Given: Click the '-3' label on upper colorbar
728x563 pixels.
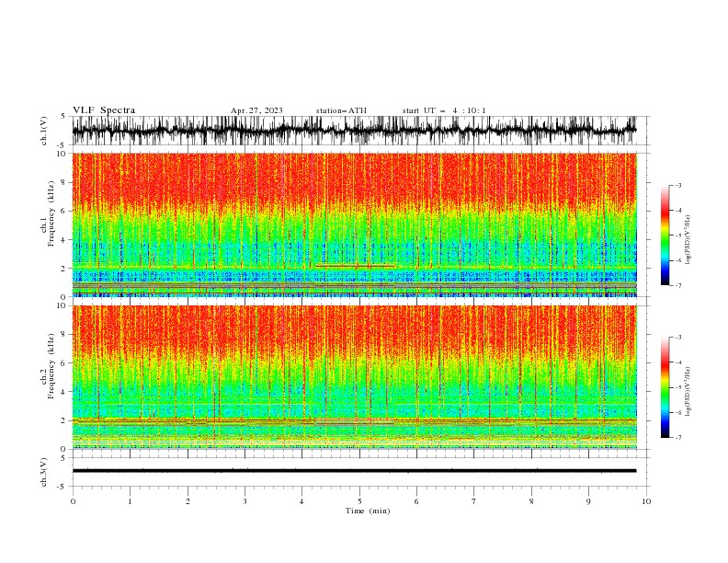Looking at the screenshot, I should coord(677,185).
